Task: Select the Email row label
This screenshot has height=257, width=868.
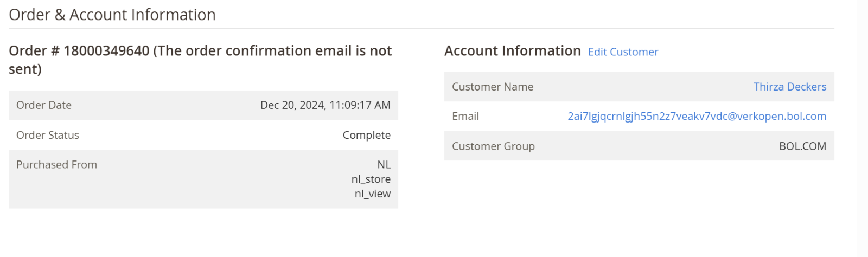Action: coord(465,116)
